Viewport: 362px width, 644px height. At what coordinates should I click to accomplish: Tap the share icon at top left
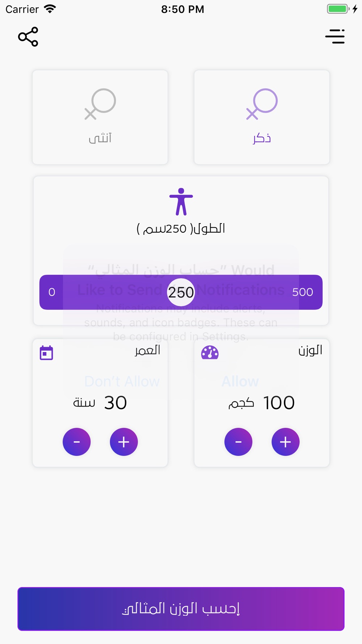click(x=28, y=37)
